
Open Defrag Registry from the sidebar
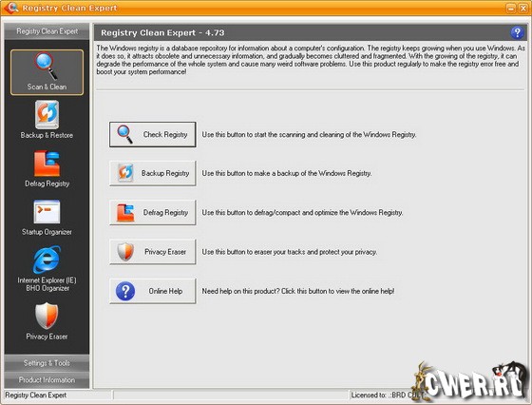(47, 168)
